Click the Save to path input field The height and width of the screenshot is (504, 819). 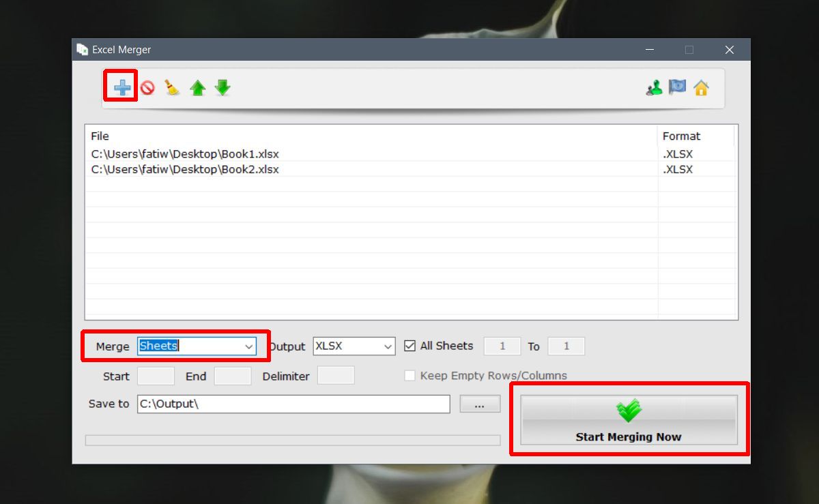coord(293,404)
